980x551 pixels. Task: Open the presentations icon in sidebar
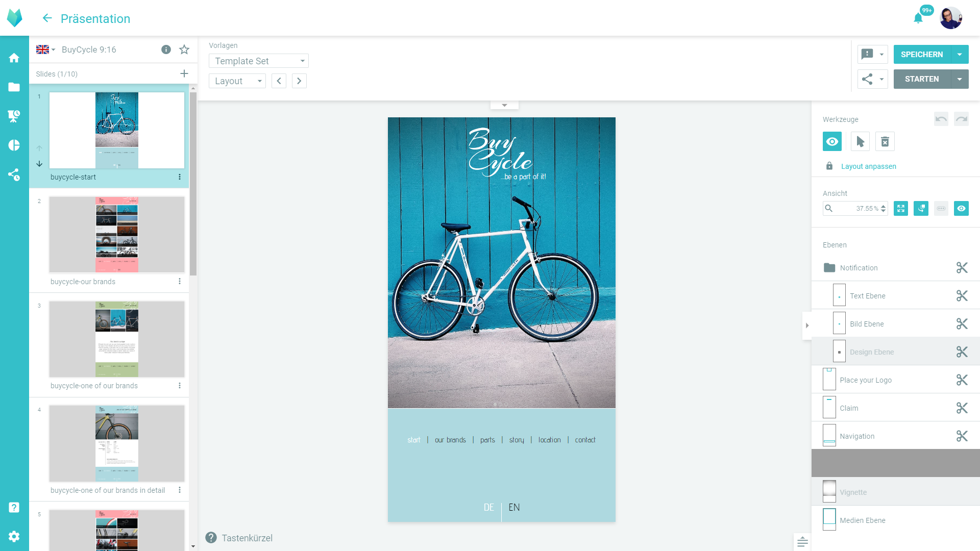pyautogui.click(x=14, y=116)
